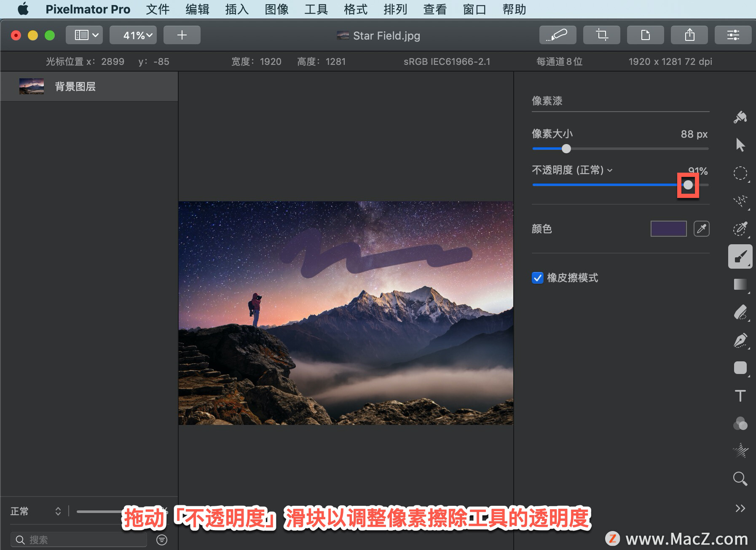Open the Color Adjustments icon

740,424
